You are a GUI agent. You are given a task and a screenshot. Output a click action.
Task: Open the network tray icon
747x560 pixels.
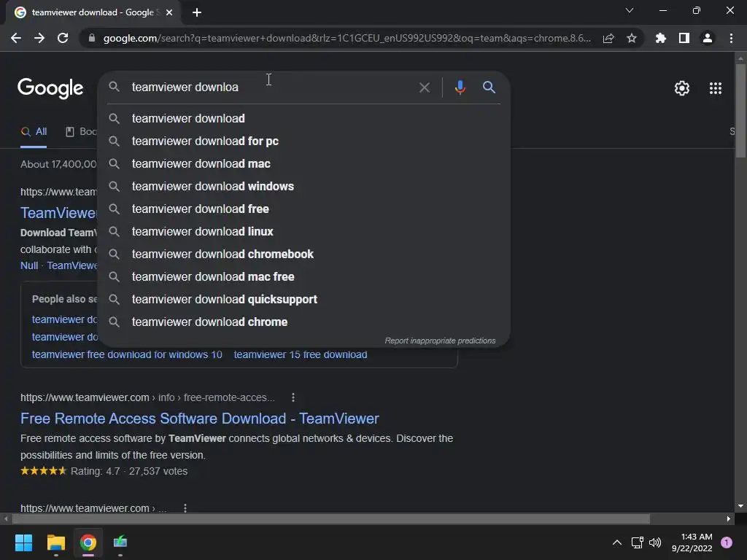tap(637, 542)
